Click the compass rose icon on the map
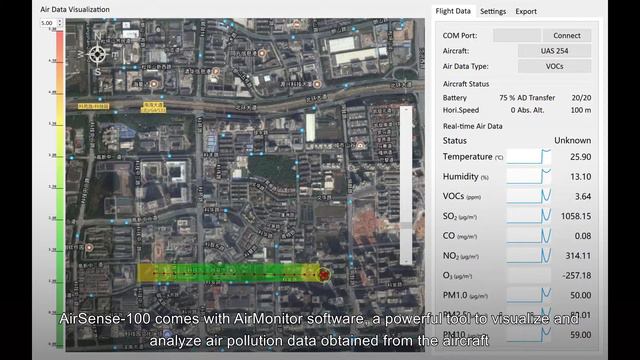Image resolution: width=640 pixels, height=360 pixels. [97, 54]
